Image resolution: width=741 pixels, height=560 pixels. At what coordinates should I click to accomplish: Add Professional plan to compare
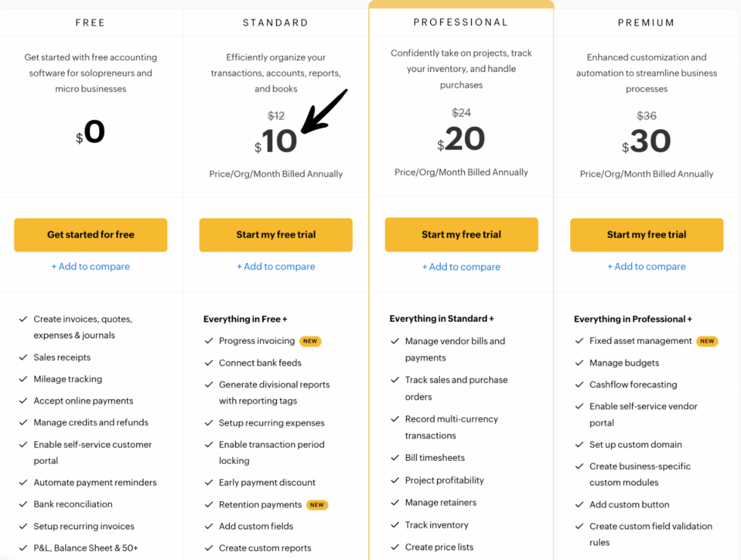[461, 267]
